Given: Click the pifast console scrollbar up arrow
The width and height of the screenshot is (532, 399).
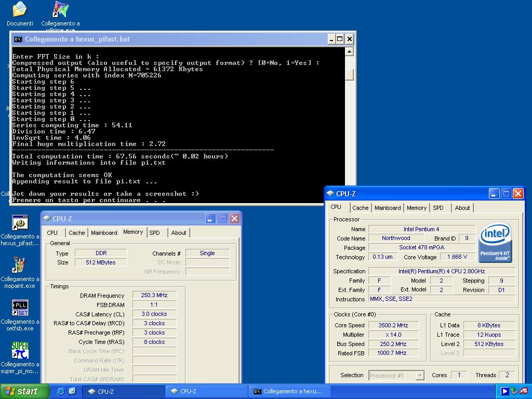Looking at the screenshot, I should (349, 51).
